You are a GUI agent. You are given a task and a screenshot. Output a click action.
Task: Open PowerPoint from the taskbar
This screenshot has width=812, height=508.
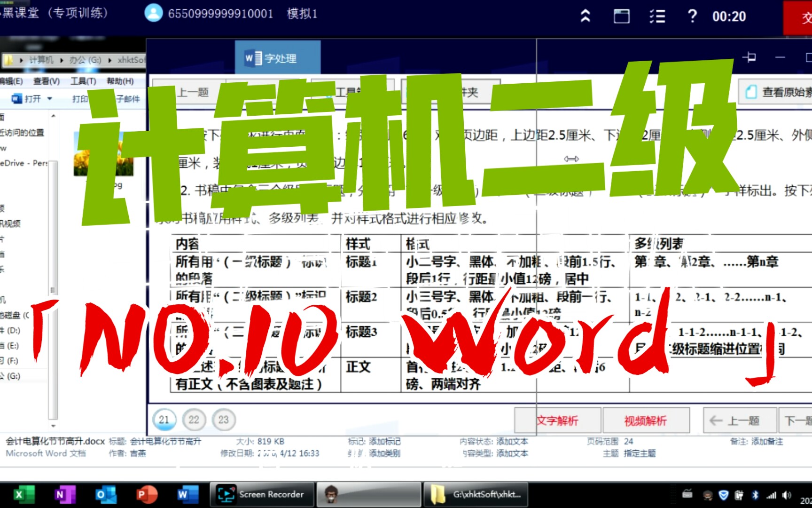pyautogui.click(x=146, y=494)
